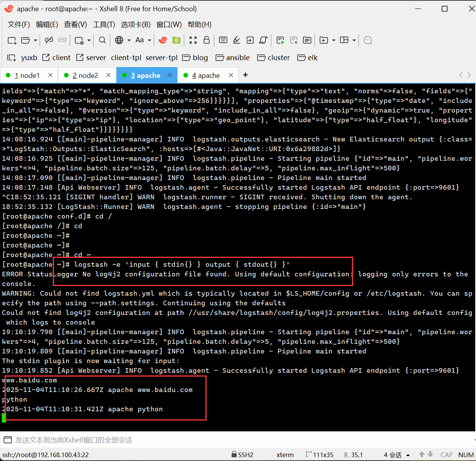The image size is (476, 461).
Task: Expand the font dropdown arrow
Action: pyautogui.click(x=150, y=40)
